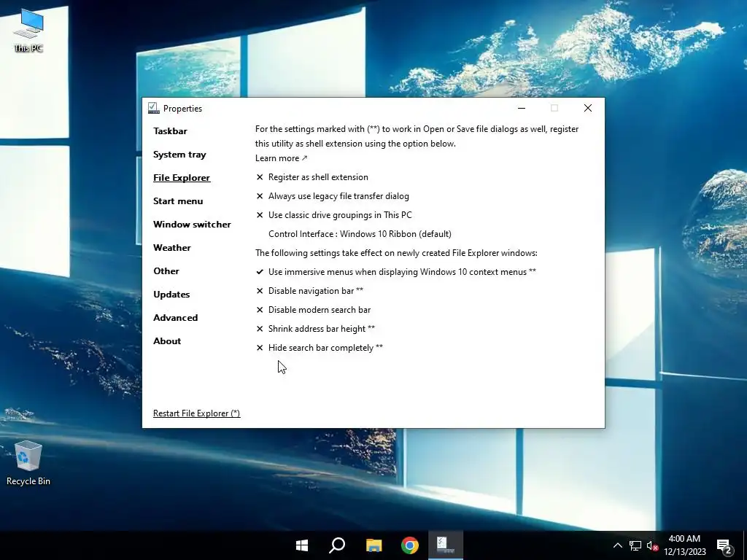This screenshot has height=560, width=747.
Task: Open the notification Action Center icon
Action: click(724, 546)
